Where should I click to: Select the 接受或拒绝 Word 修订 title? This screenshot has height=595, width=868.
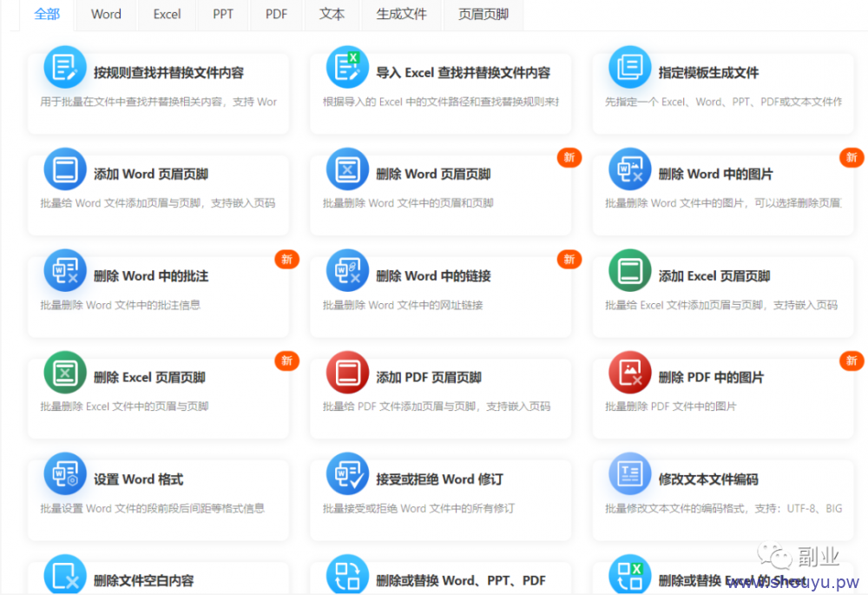point(439,479)
